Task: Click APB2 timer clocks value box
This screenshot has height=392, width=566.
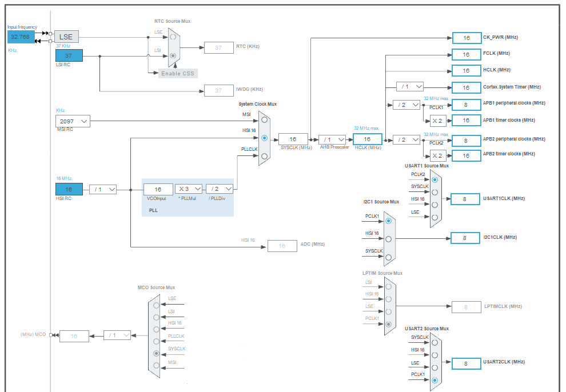Action: [x=467, y=156]
